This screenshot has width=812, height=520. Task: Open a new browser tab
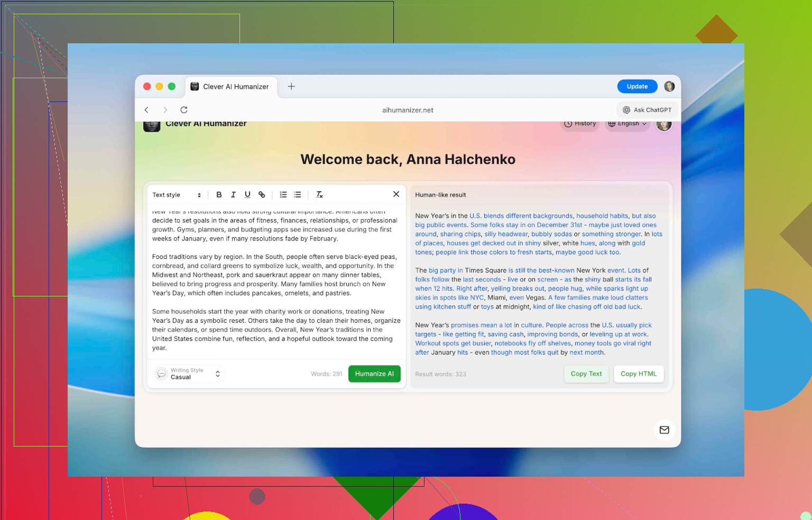pos(291,87)
